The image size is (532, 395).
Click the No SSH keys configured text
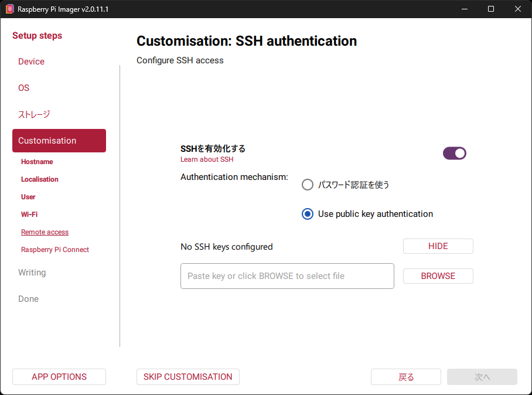pos(227,247)
